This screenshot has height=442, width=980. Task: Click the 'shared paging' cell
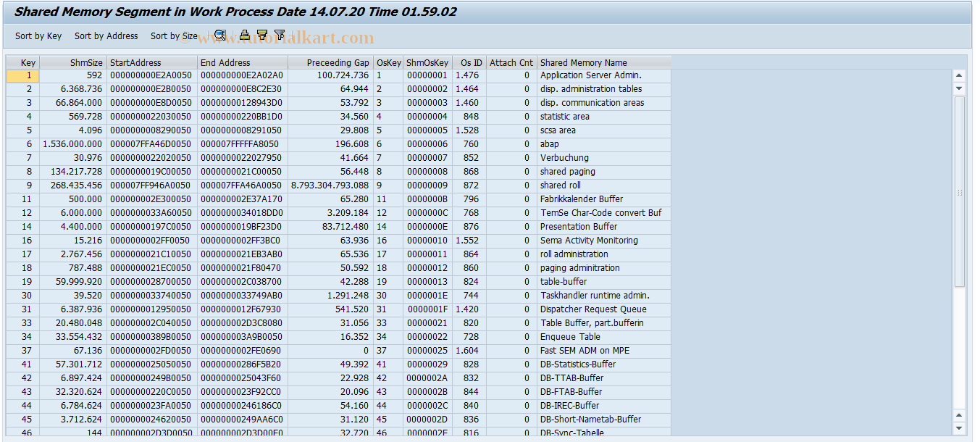coord(604,172)
